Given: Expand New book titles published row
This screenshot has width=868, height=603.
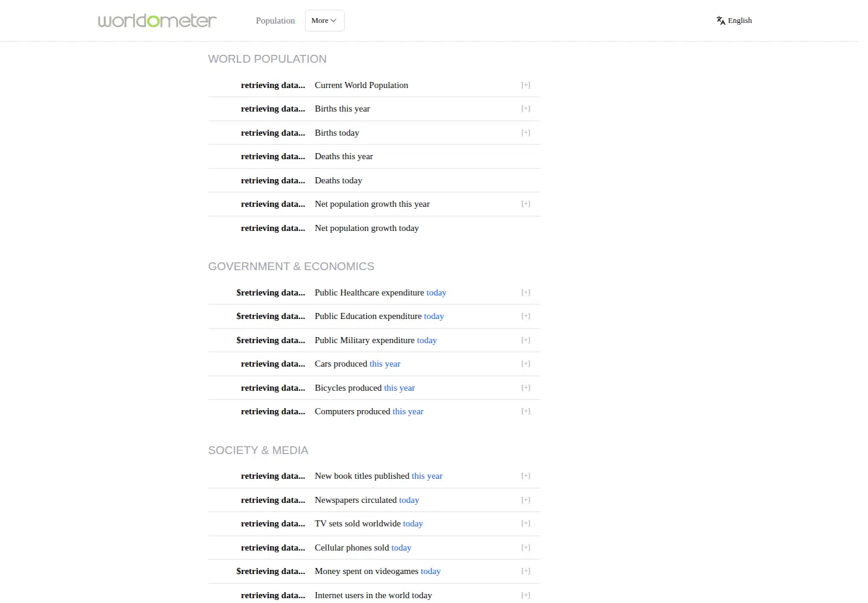Looking at the screenshot, I should pyautogui.click(x=526, y=476).
